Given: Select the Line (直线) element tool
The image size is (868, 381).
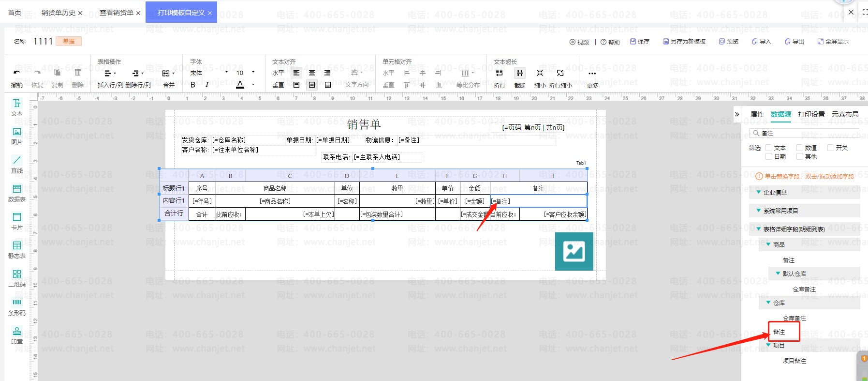Looking at the screenshot, I should [17, 165].
